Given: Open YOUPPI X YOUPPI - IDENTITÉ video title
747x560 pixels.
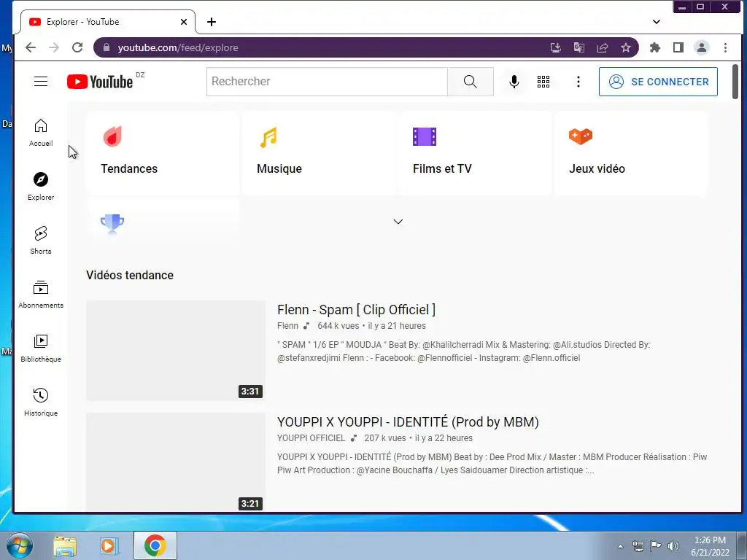Looking at the screenshot, I should click(x=408, y=422).
